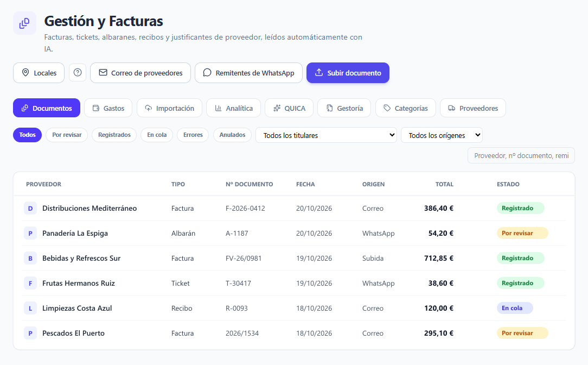Click the copy icon in Documentos tab

(x=25, y=108)
